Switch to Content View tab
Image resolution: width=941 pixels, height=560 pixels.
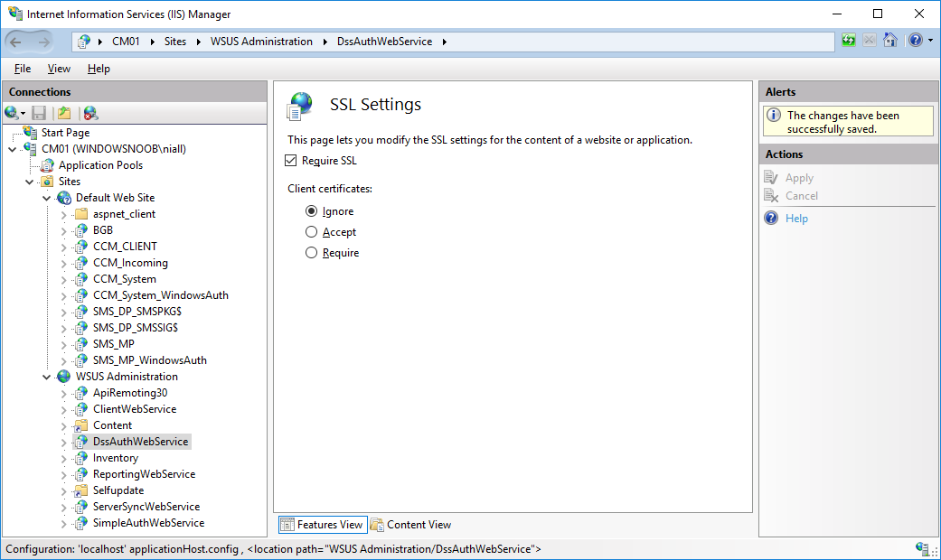[411, 525]
